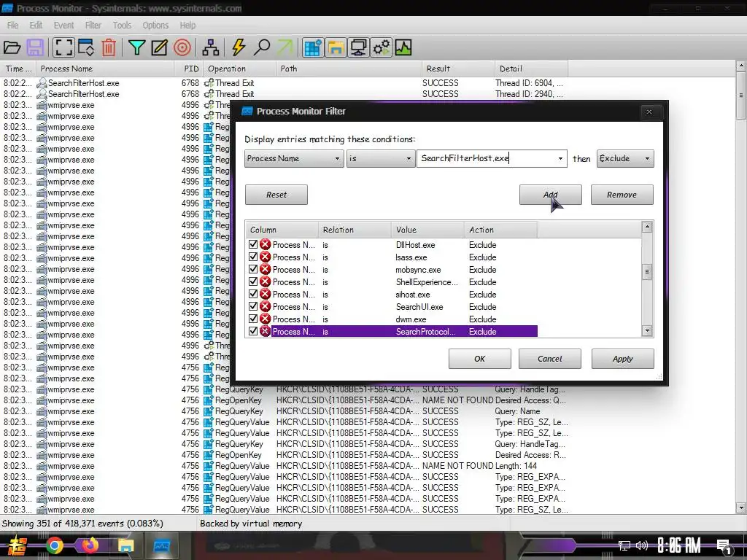The width and height of the screenshot is (747, 560).
Task: Click the volume speaker tray icon
Action: [x=642, y=545]
